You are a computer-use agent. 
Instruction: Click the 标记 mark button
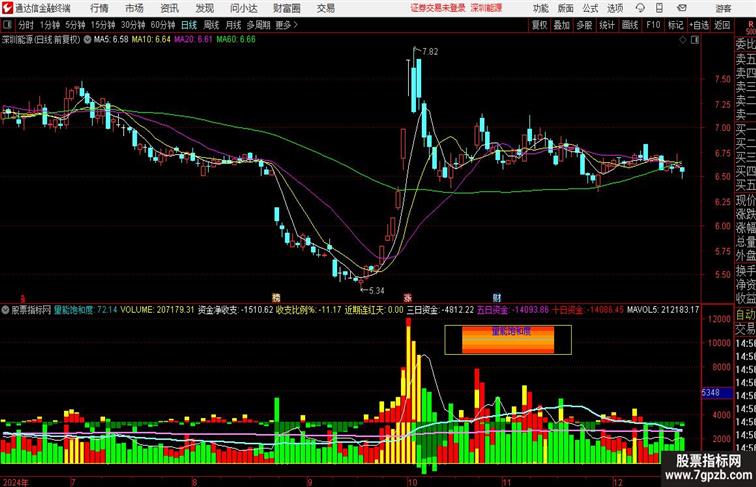(x=675, y=25)
